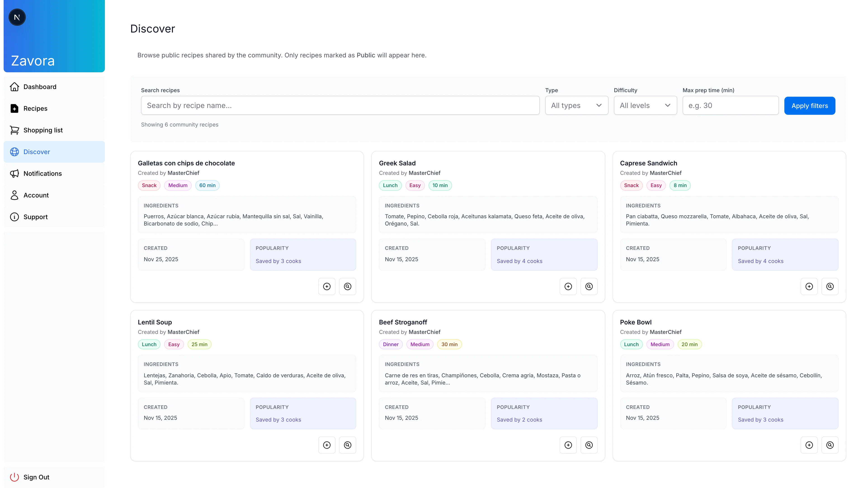Open the Type filter All types dropdown
This screenshot has height=488, width=868.
point(577,106)
